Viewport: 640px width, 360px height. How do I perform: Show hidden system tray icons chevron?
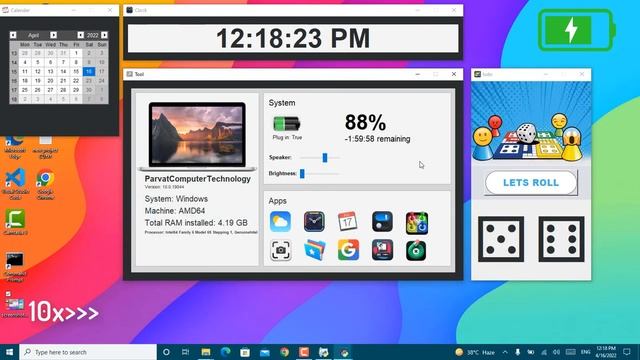(x=505, y=352)
